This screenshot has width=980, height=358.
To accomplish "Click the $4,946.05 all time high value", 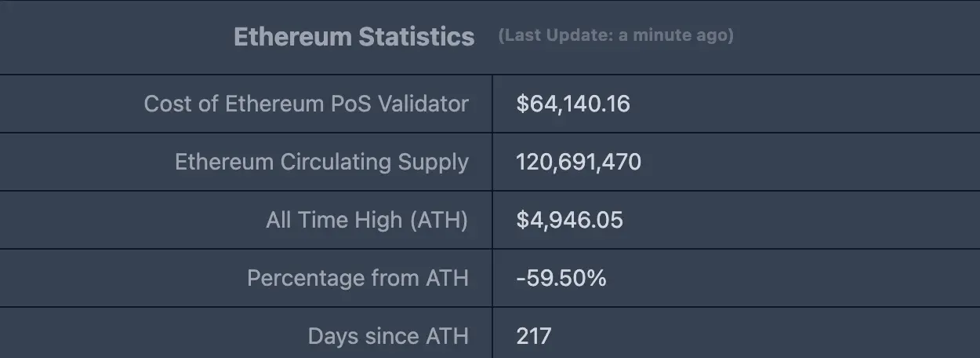I will pos(569,220).
